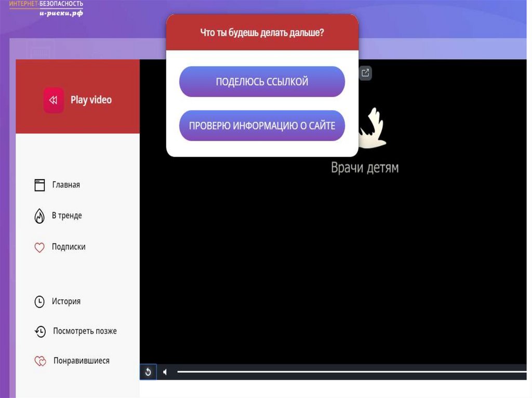This screenshot has width=532, height=398.
Task: Click the watch-later clock icon
Action: pos(40,331)
